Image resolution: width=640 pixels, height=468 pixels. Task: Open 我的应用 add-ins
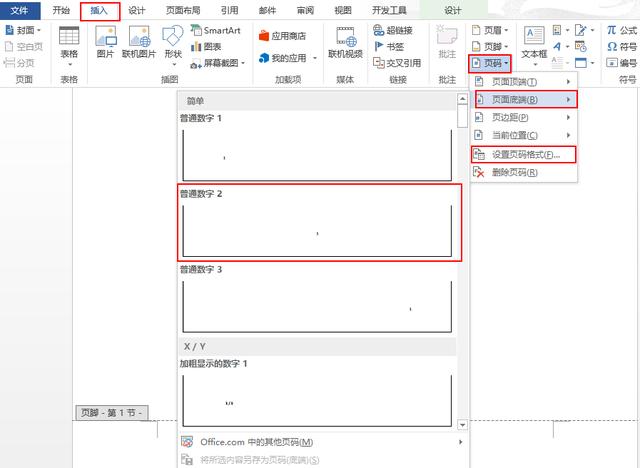(x=288, y=58)
